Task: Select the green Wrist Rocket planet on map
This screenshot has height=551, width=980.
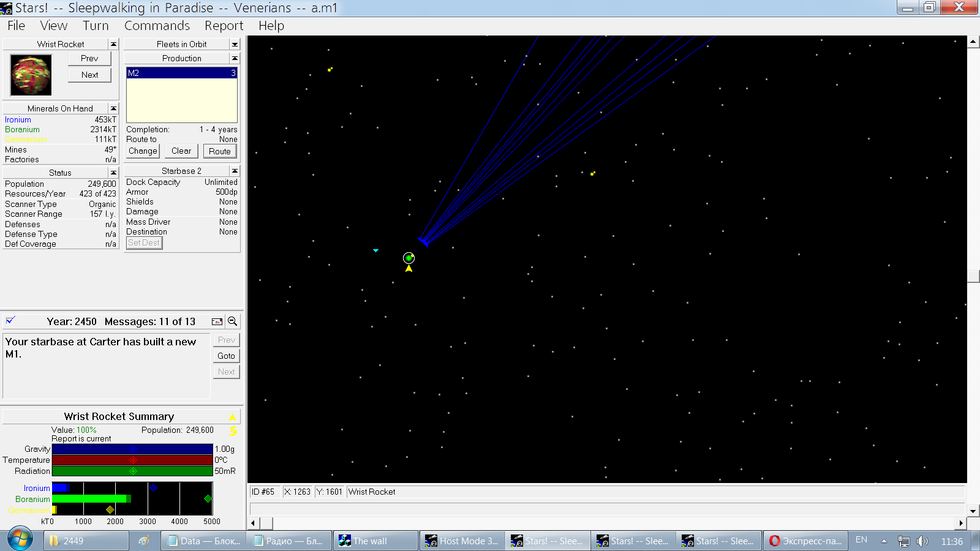Action: click(x=409, y=258)
